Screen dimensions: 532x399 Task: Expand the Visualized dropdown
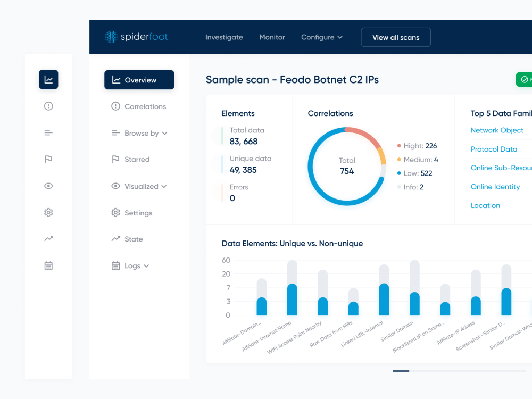[139, 186]
